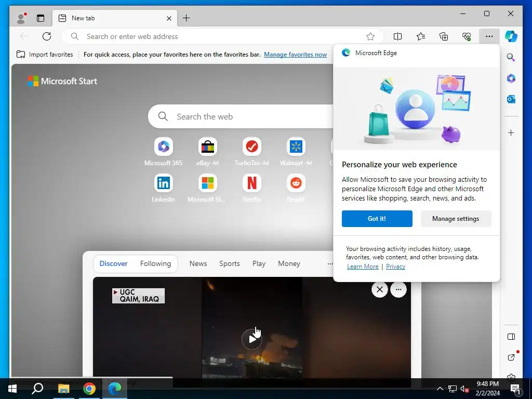
Task: Click the network tray icon
Action: pyautogui.click(x=453, y=389)
